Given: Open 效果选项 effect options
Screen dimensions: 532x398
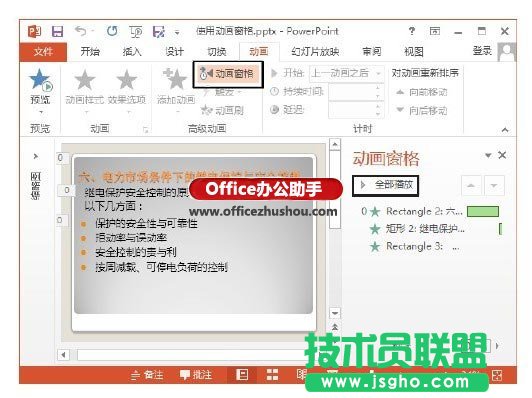Looking at the screenshot, I should pos(127,87).
